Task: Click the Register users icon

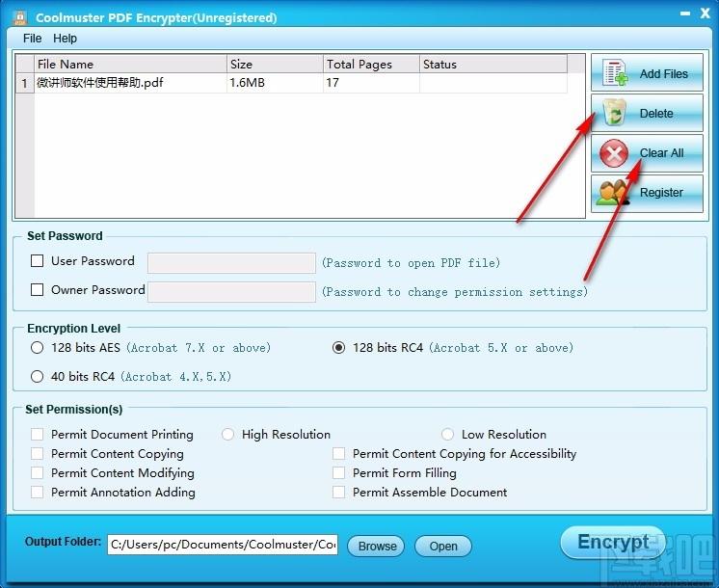Action: [x=613, y=193]
